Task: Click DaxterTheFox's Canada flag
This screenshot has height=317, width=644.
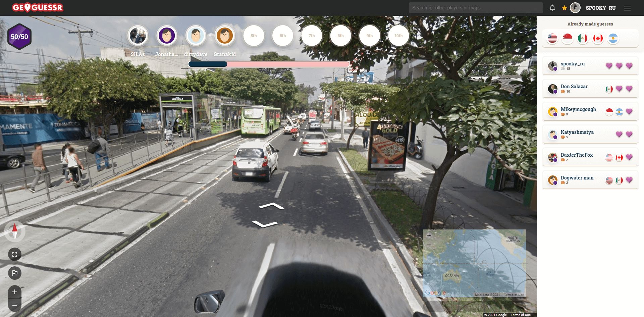Action: point(619,157)
